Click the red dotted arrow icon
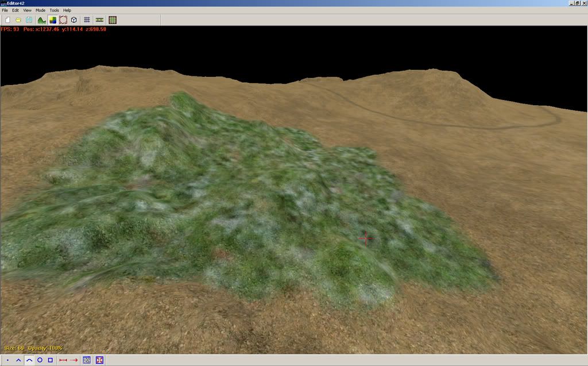The height and width of the screenshot is (366, 588). (74, 360)
